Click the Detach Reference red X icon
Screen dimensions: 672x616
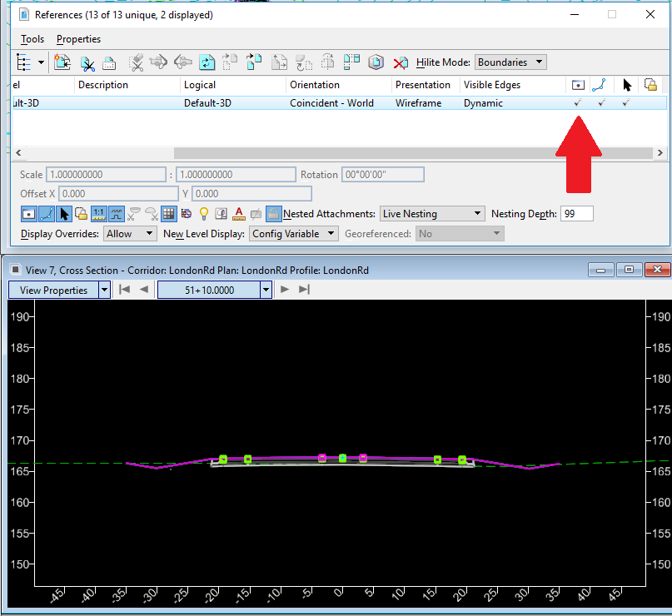401,62
